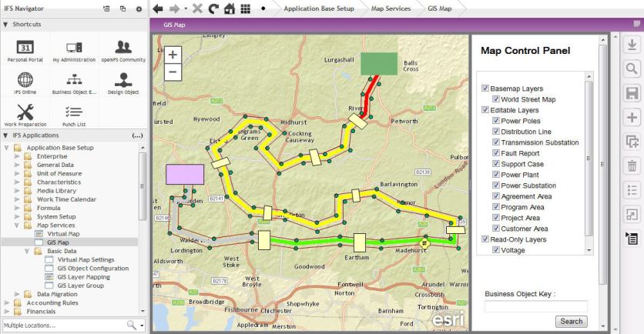
Task: Toggle the Voltage layer checkbox
Action: [x=496, y=249]
